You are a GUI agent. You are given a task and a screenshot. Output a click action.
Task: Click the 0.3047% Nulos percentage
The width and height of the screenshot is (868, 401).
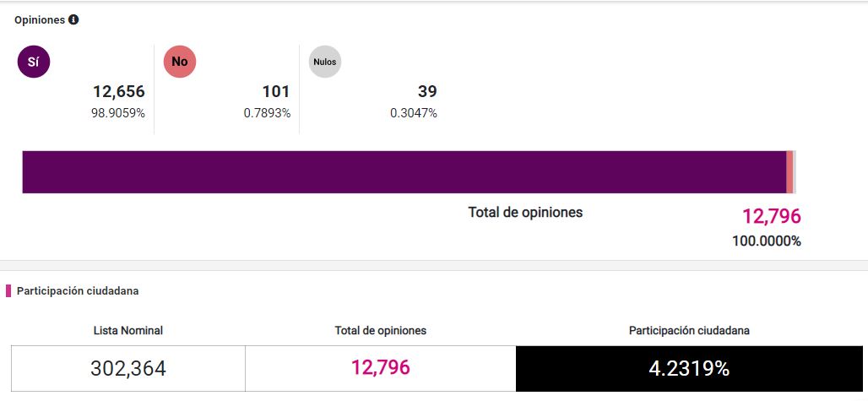tap(414, 113)
